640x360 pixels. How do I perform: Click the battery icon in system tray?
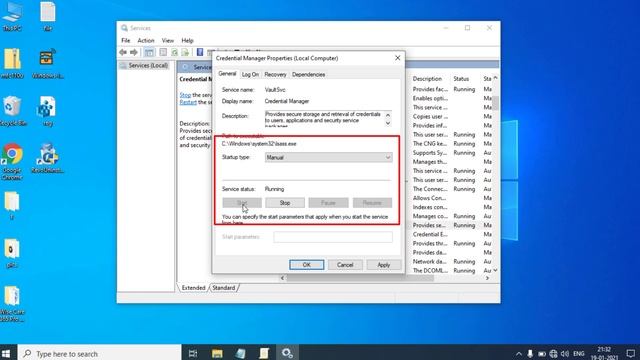542,353
